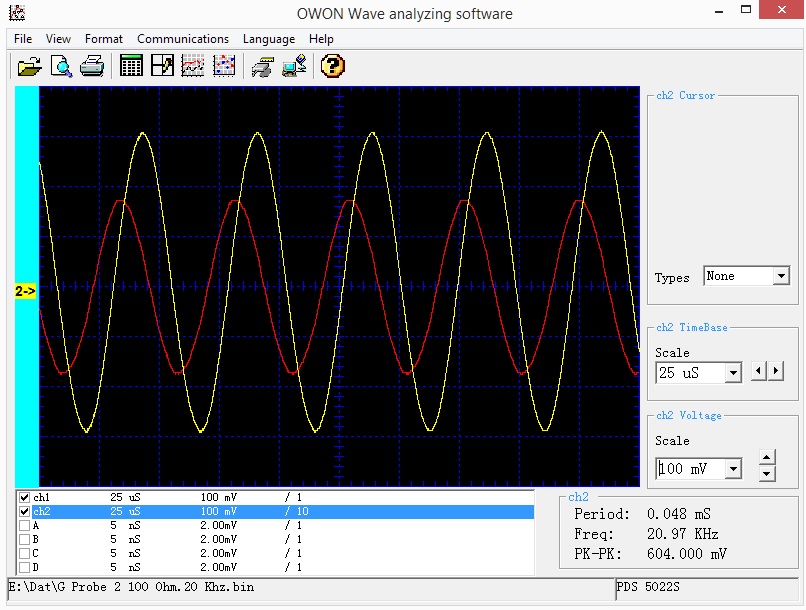Open Print Preview with the magnifier page icon
The height and width of the screenshot is (610, 806).
coord(61,66)
